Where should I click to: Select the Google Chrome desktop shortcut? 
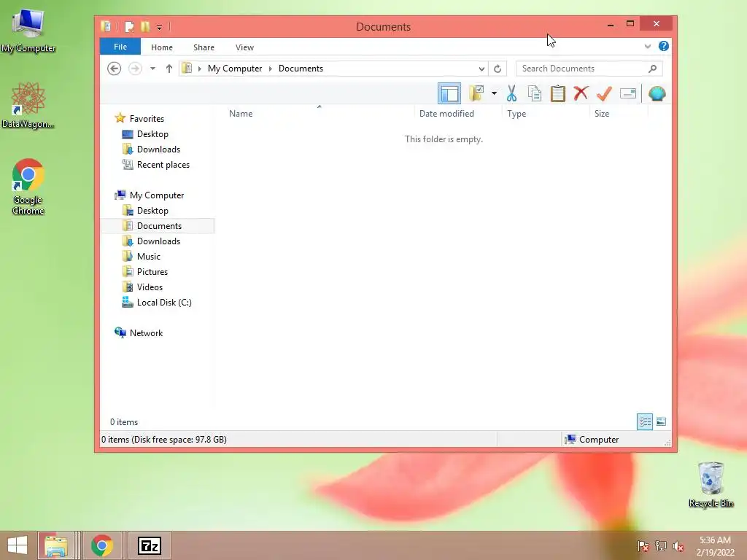28,187
